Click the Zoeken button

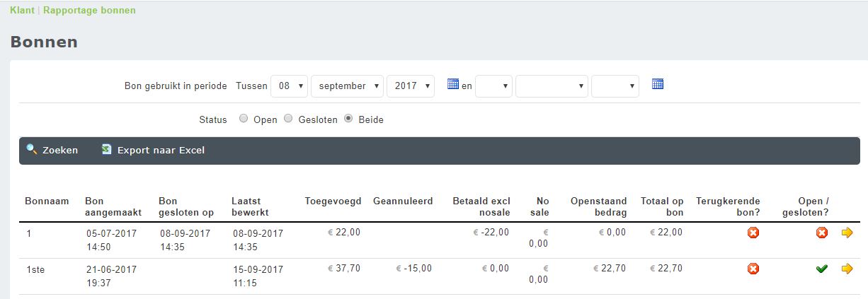pos(59,150)
